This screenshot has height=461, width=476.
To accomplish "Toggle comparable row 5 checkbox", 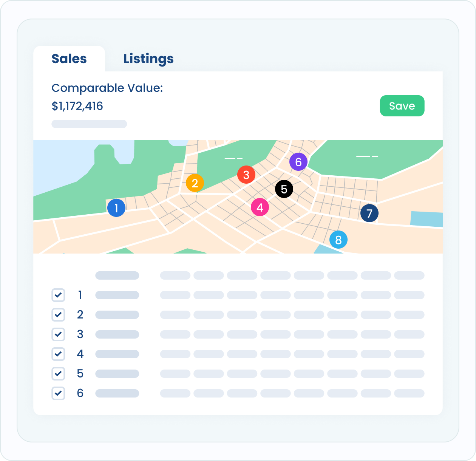I will pyautogui.click(x=58, y=374).
